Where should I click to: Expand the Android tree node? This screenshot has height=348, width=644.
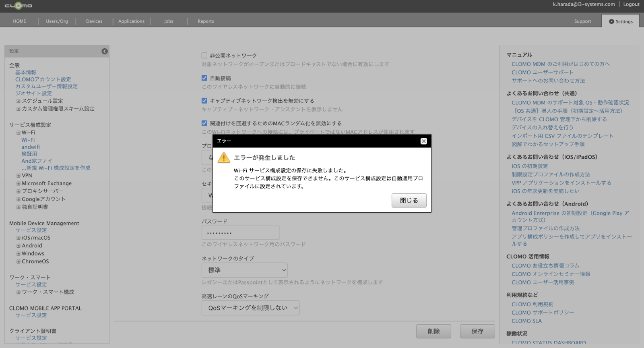click(19, 246)
